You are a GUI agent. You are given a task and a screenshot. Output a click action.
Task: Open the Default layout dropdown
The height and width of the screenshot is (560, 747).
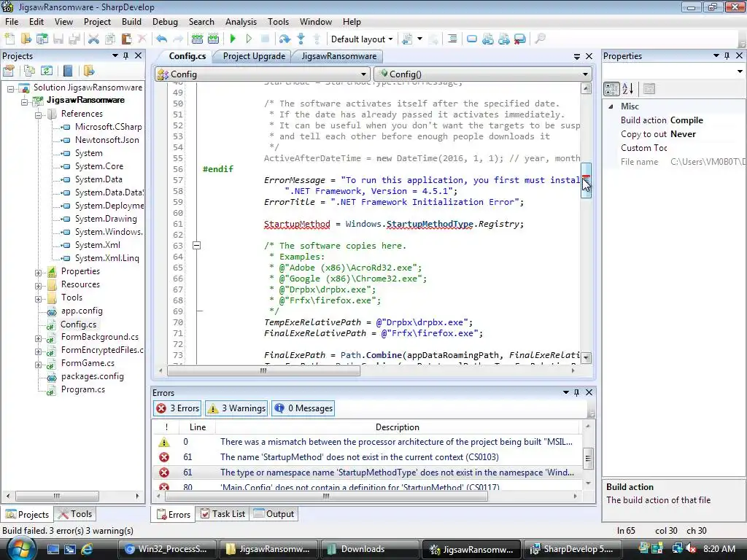point(362,39)
